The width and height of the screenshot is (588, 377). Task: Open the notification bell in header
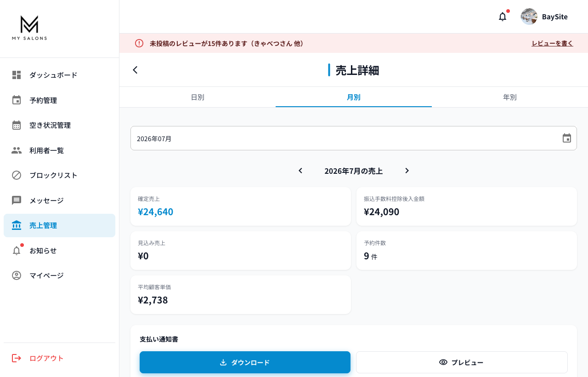(x=503, y=17)
